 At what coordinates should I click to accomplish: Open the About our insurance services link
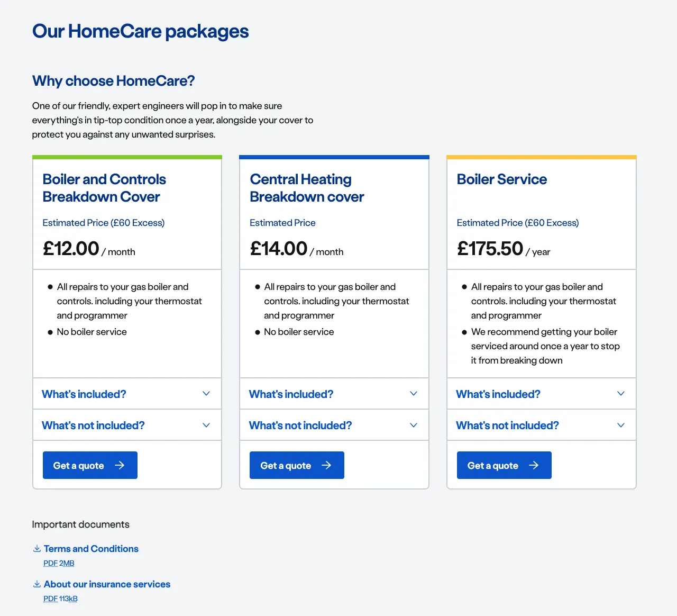[107, 584]
